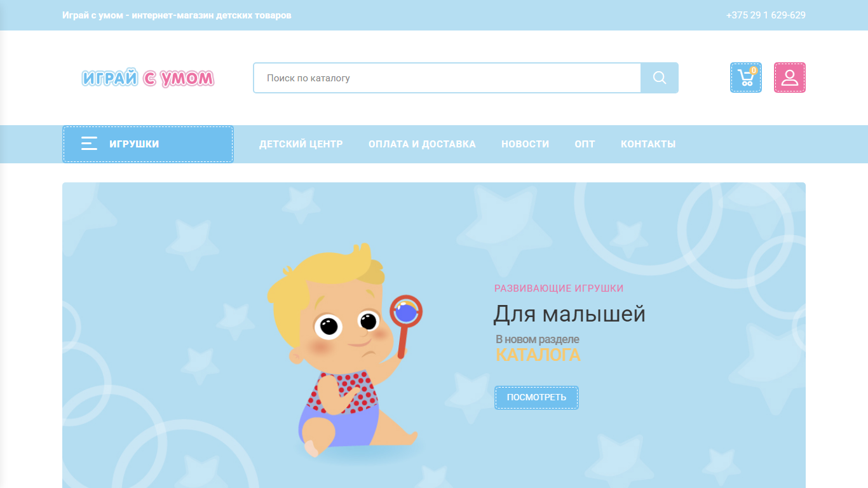Viewport: 868px width, 488px height.
Task: Click the store tagline in top bar
Action: tap(177, 15)
